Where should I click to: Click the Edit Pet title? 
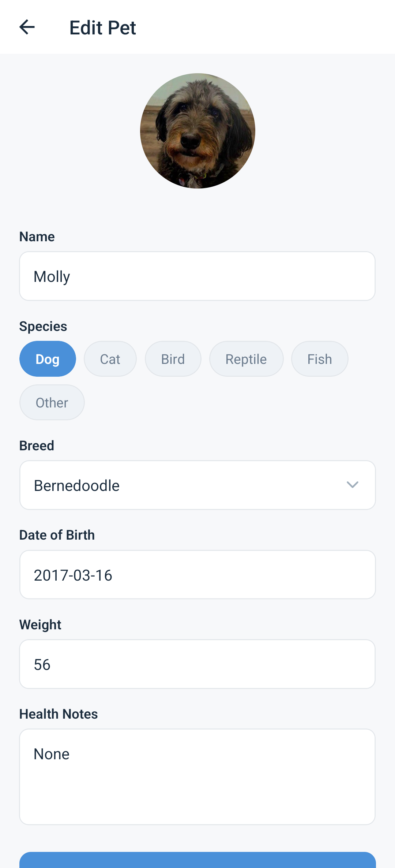click(x=102, y=27)
